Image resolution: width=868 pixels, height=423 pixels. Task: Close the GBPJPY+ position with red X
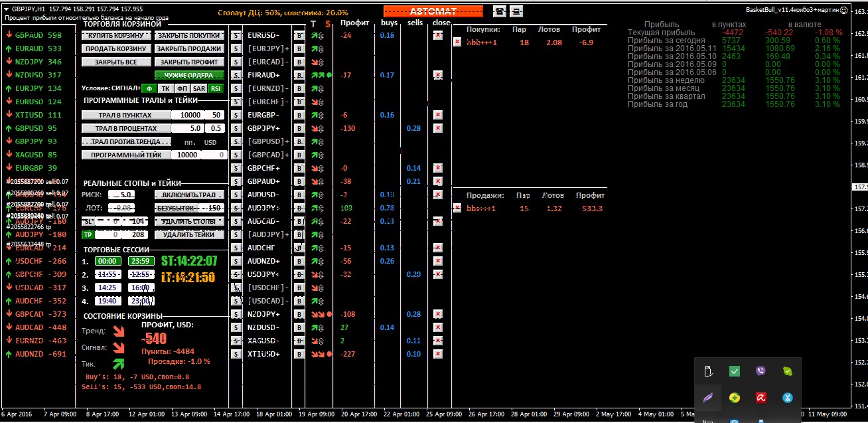click(x=438, y=128)
